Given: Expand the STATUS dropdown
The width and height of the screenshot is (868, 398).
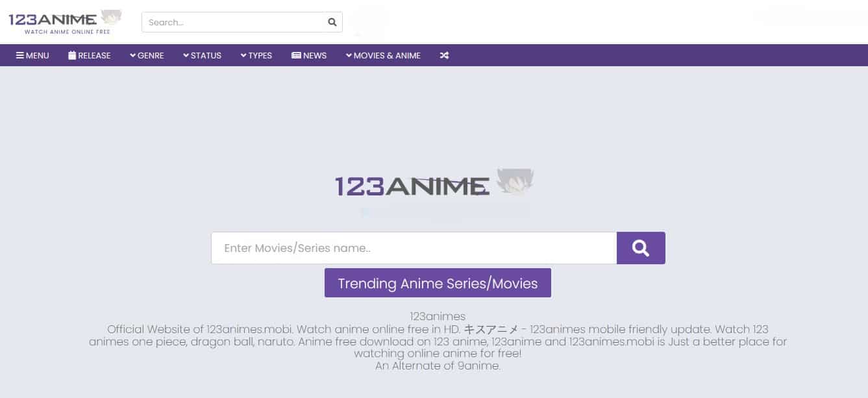Looking at the screenshot, I should (202, 55).
